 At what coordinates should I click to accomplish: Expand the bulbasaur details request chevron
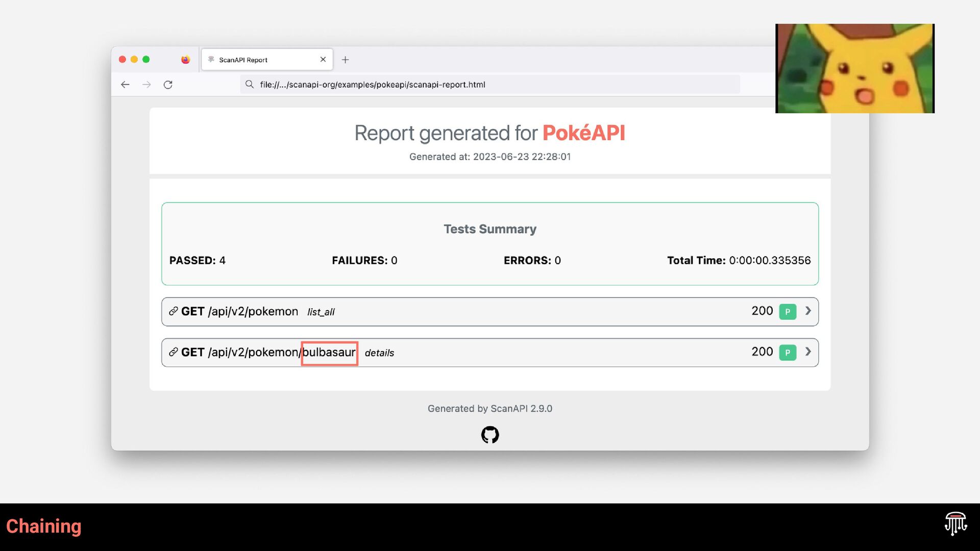point(808,352)
